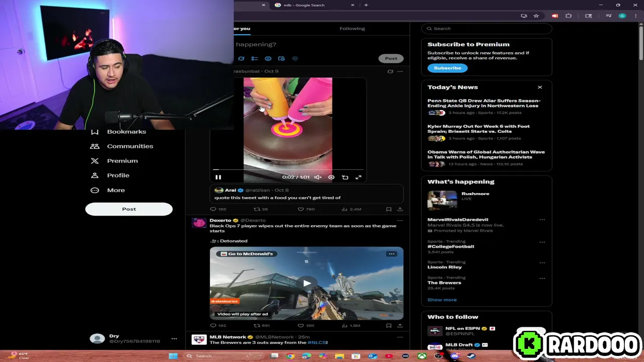Click the compose box Post button
Viewport: 644px width, 362px height.
click(391, 58)
